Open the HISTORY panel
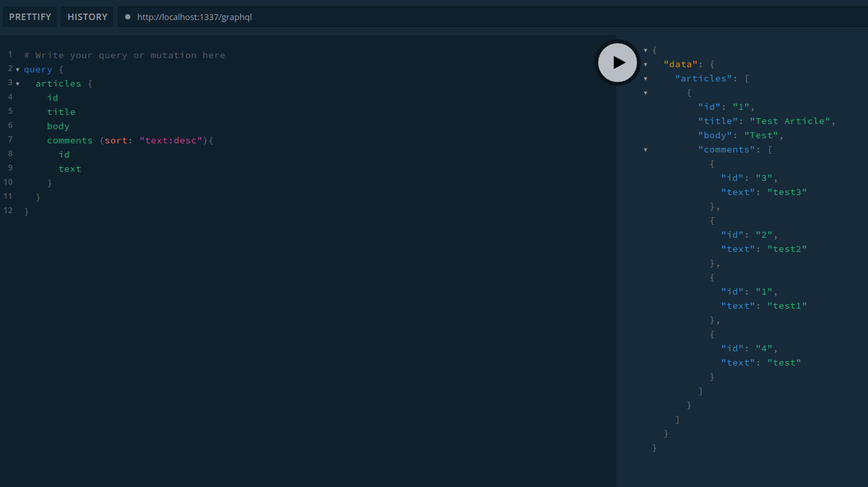The width and height of the screenshot is (868, 487). tap(87, 17)
